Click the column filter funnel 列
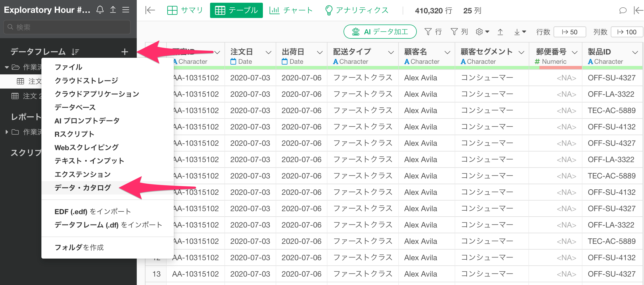644x285 pixels. tap(459, 32)
